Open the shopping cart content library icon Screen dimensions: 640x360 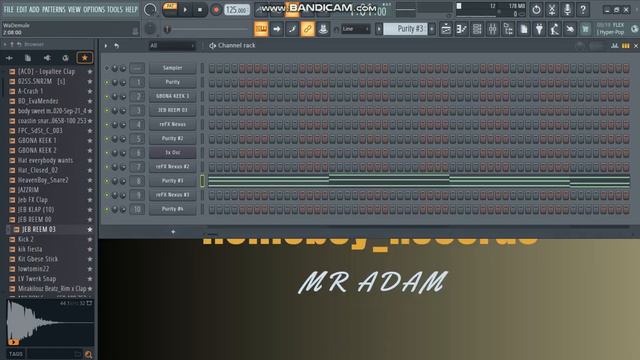585,29
